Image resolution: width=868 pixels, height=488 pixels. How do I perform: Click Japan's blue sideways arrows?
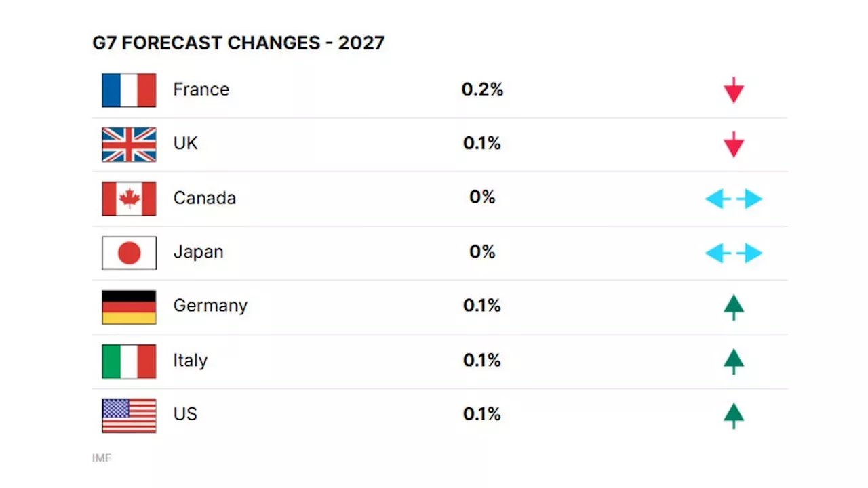[734, 253]
